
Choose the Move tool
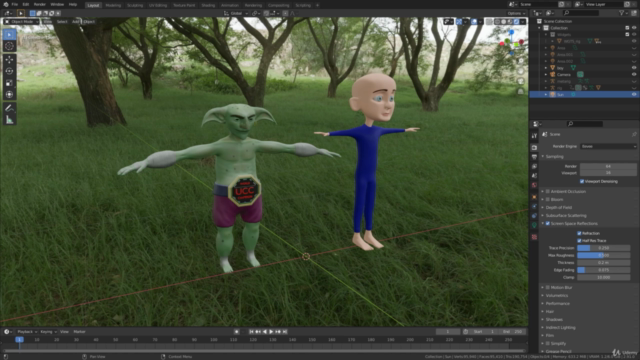[x=9, y=60]
